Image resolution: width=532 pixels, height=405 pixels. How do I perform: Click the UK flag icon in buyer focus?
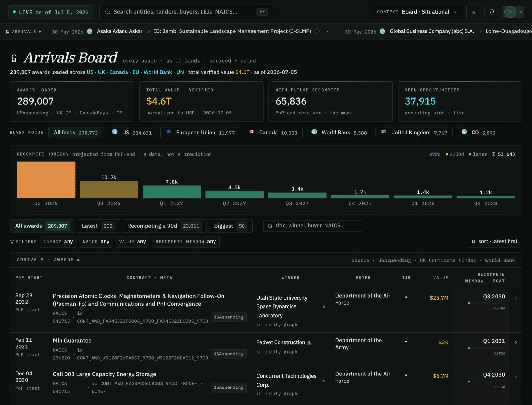click(384, 132)
